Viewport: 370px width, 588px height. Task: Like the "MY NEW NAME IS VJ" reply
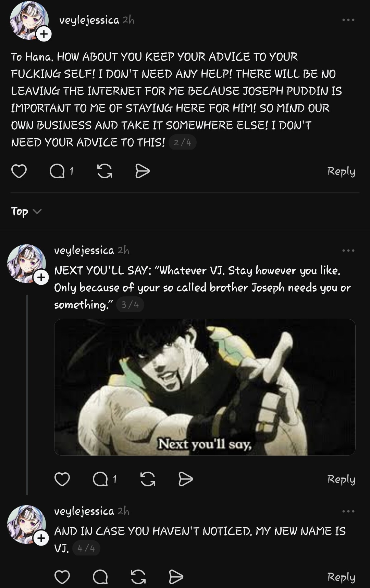[x=62, y=577]
